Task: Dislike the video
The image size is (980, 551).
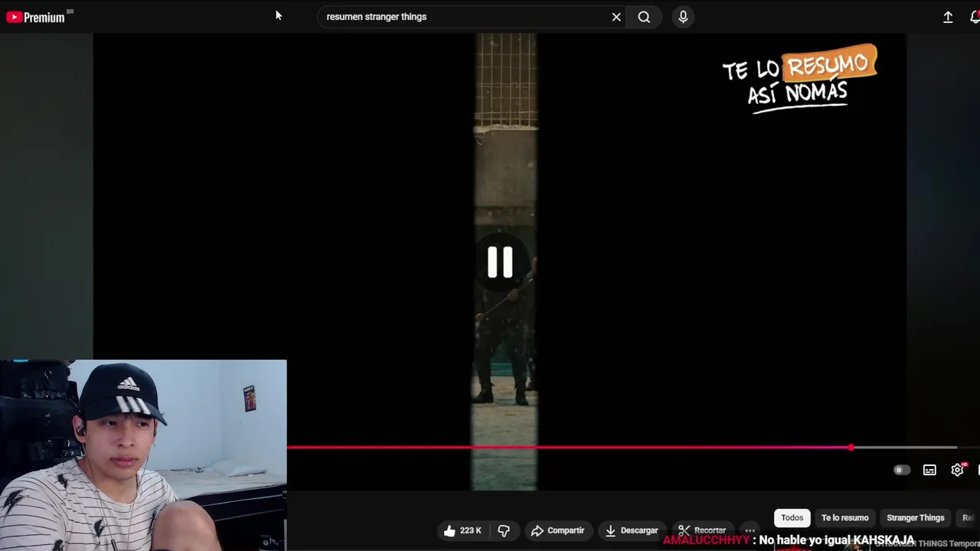Action: click(504, 530)
